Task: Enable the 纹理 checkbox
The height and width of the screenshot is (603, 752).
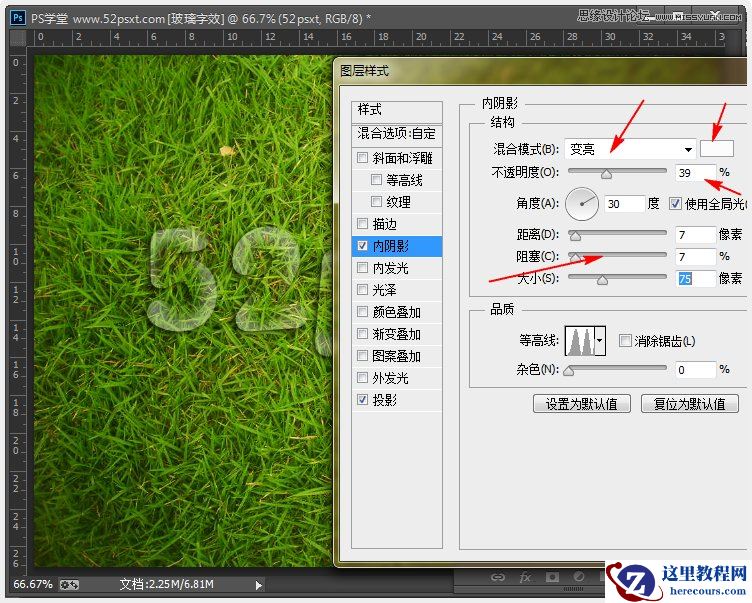Action: point(376,201)
